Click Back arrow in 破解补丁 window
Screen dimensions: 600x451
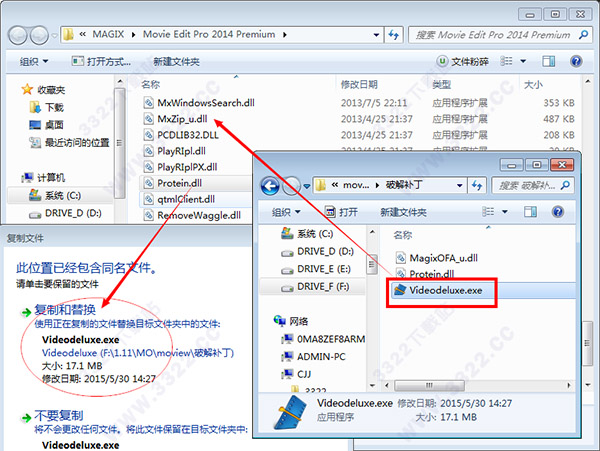(x=270, y=186)
